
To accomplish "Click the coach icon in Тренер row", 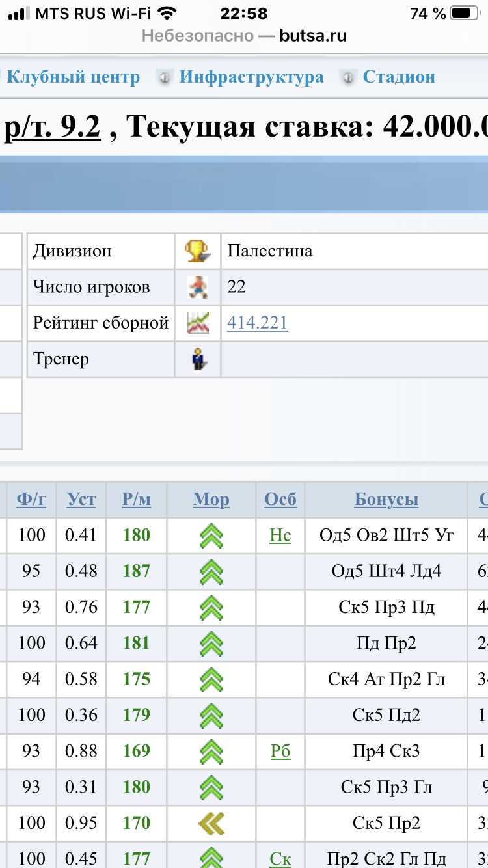I will (197, 359).
